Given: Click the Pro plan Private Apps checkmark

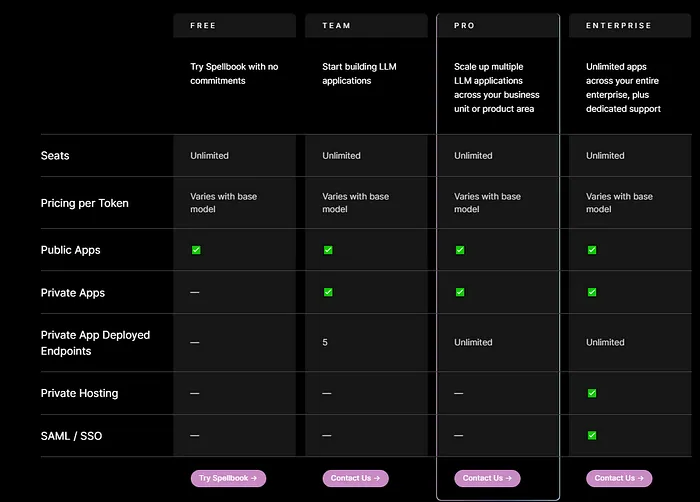Looking at the screenshot, I should pyautogui.click(x=460, y=292).
